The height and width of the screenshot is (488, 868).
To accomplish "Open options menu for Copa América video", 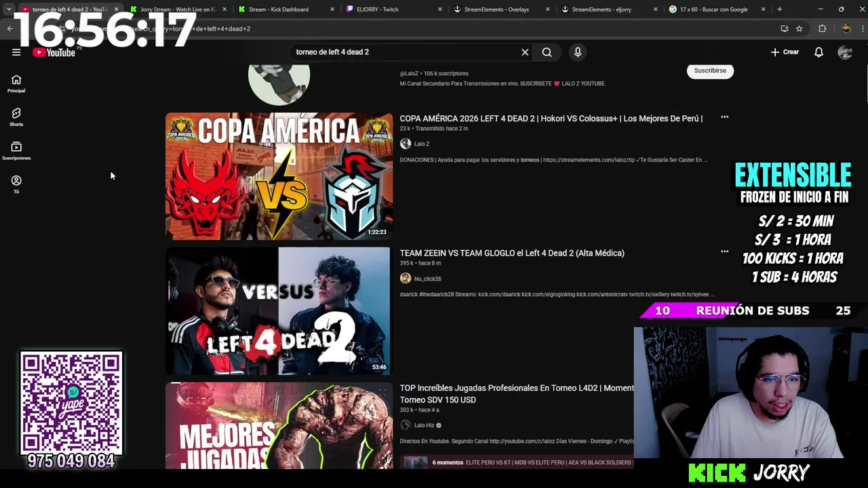I will coord(724,117).
